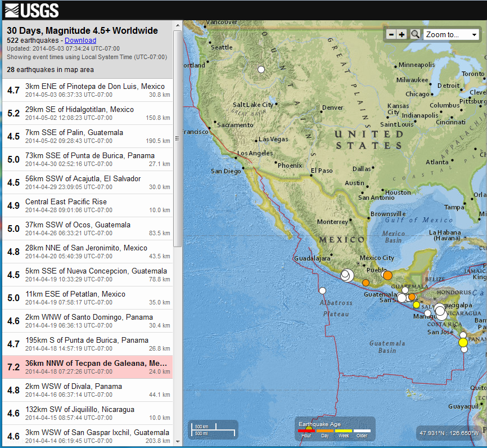The width and height of the screenshot is (487, 448).
Task: Zoom in the map with the plus button
Action: click(402, 34)
